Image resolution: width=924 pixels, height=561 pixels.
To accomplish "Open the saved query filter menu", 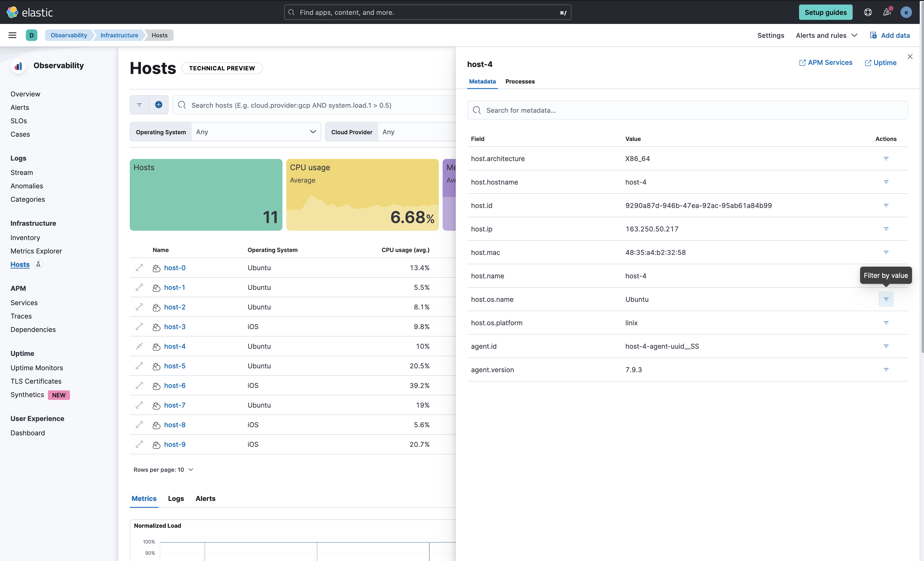I will [x=139, y=105].
